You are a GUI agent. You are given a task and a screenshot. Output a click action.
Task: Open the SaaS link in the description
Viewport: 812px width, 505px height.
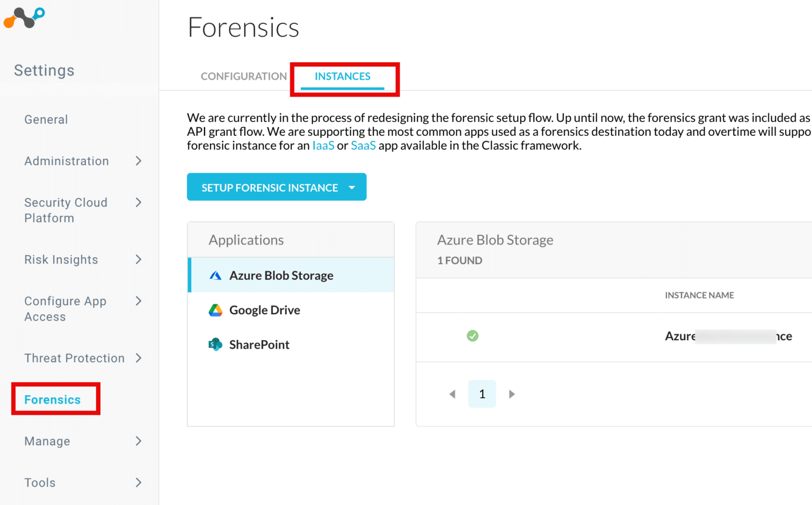click(x=363, y=145)
